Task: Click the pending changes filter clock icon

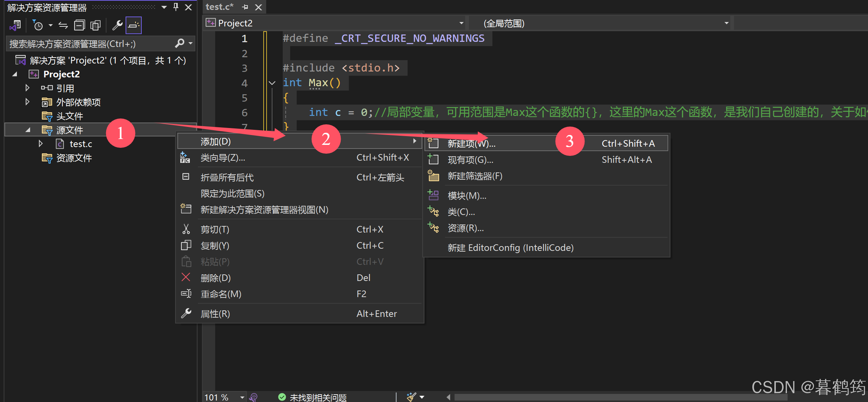Action: coord(38,25)
